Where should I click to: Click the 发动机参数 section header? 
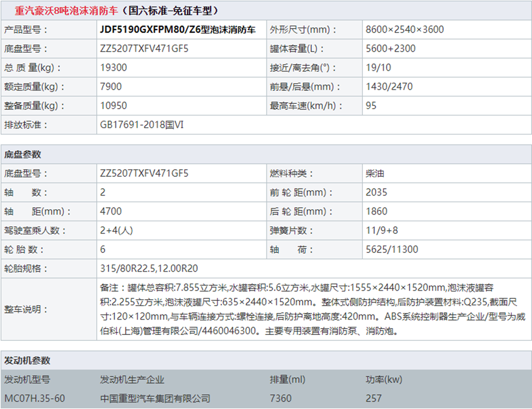pyautogui.click(x=27, y=361)
